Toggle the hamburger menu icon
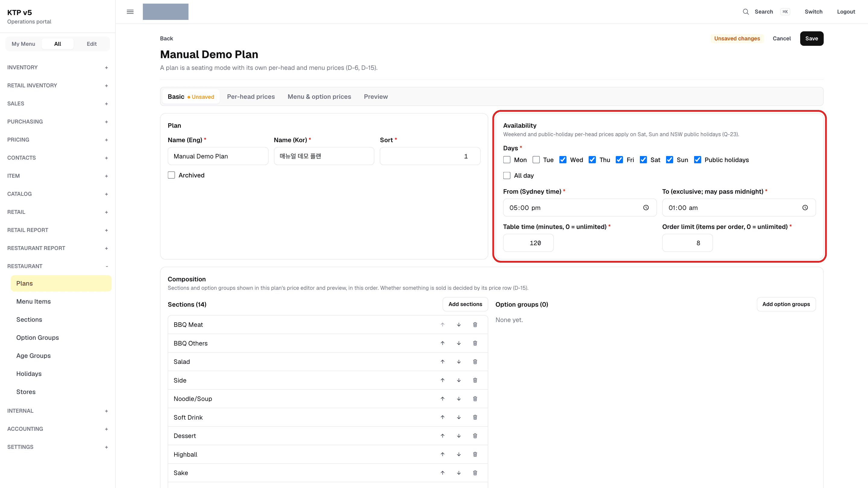The image size is (868, 488). pyautogui.click(x=130, y=12)
